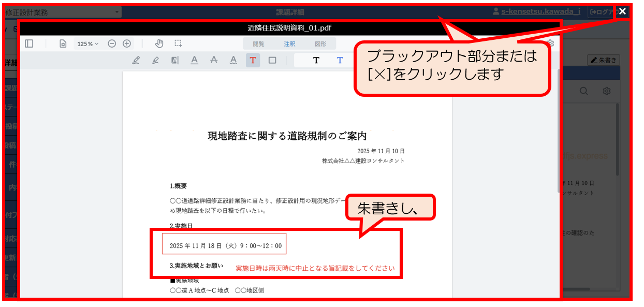
Task: Pick the squiggly underline annotation tool
Action: point(233,61)
